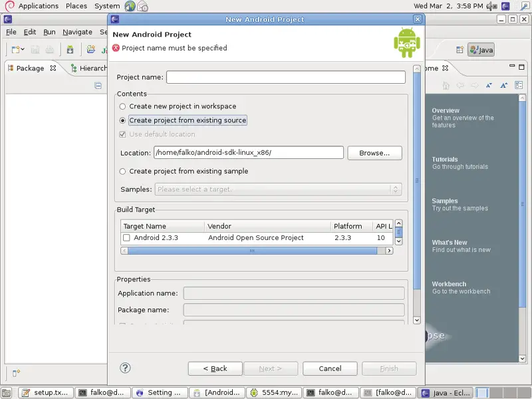Toggle the Use default location checkbox
The image size is (532, 399).
click(x=123, y=134)
